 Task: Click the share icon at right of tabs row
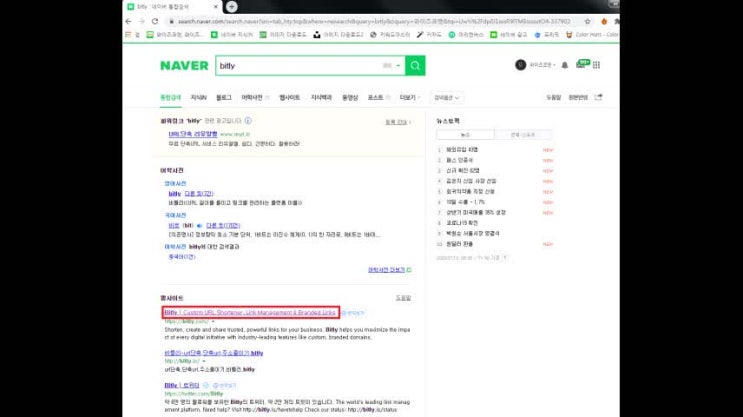click(598, 97)
